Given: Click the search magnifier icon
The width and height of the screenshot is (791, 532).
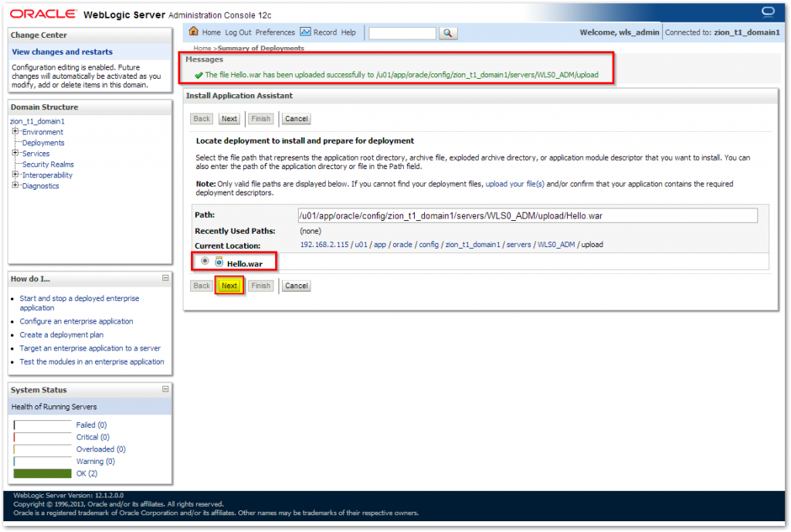Looking at the screenshot, I should point(447,33).
